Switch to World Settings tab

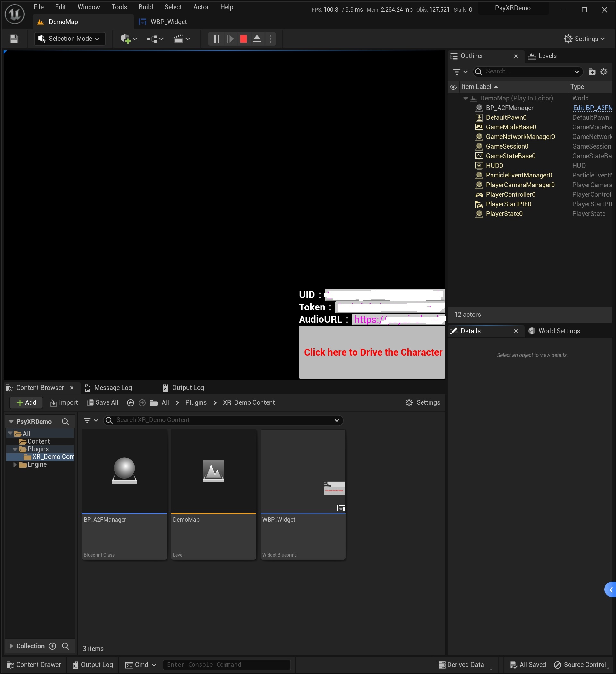tap(554, 331)
